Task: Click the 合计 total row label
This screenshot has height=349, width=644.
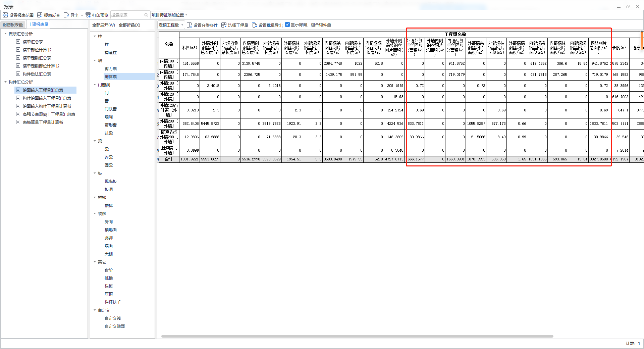Action: coord(169,159)
